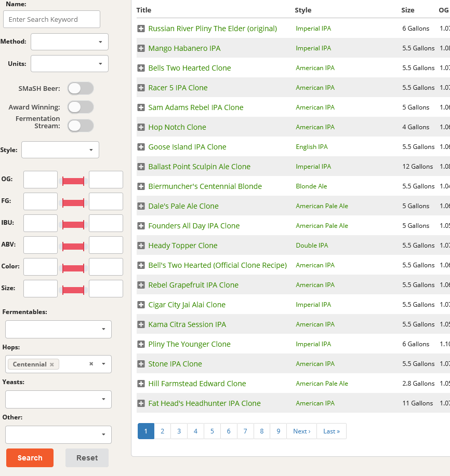Remove the Centennial hop tag
450x476 pixels.
(52, 364)
